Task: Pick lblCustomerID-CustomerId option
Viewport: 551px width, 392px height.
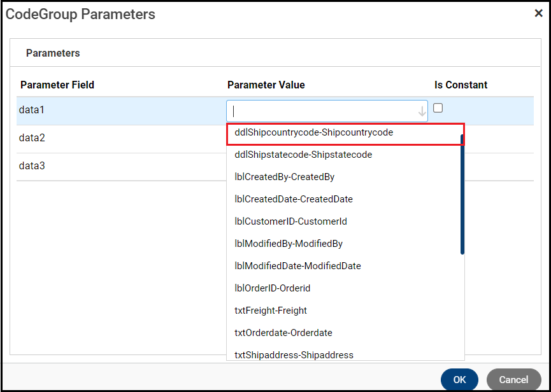Action: pos(292,221)
